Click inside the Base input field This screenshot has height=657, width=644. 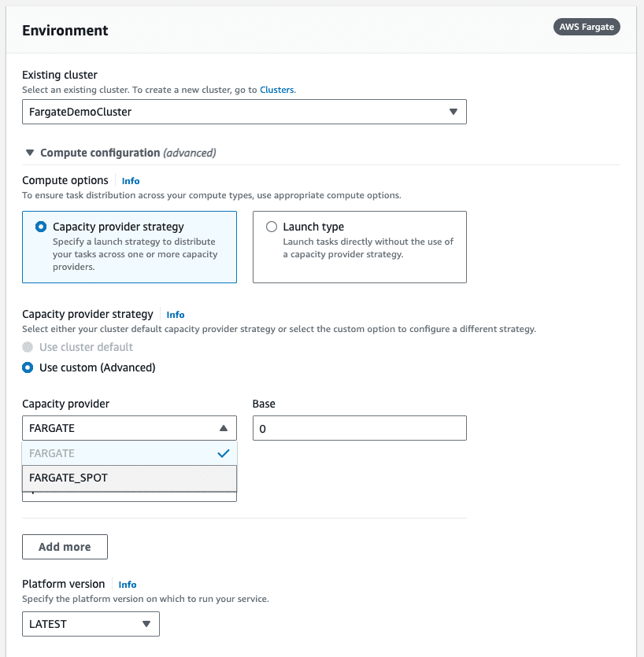[x=359, y=427]
